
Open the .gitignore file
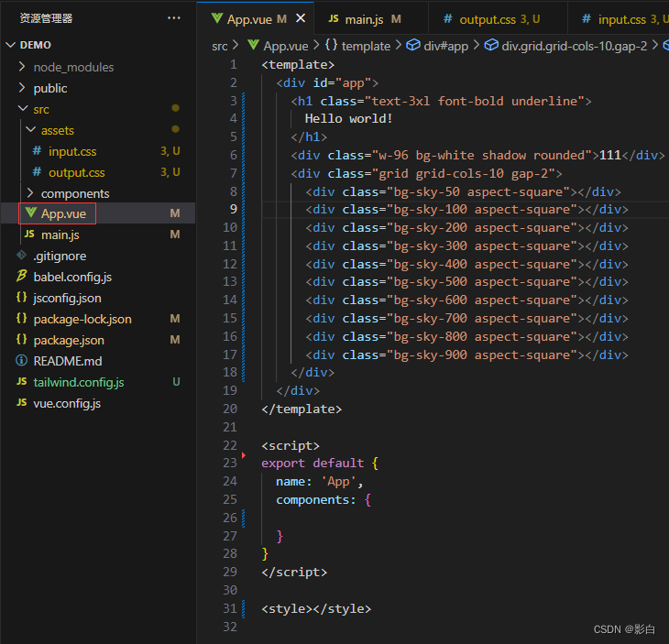point(60,256)
